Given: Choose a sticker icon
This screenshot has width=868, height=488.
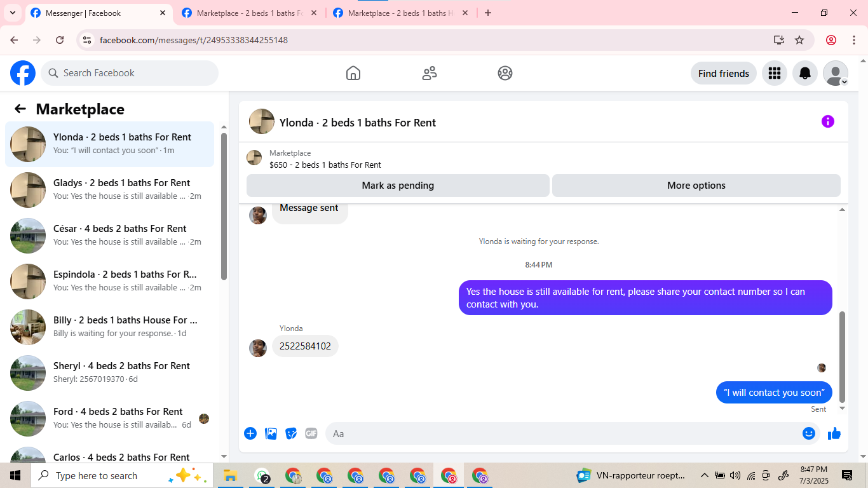Looking at the screenshot, I should coord(291,433).
